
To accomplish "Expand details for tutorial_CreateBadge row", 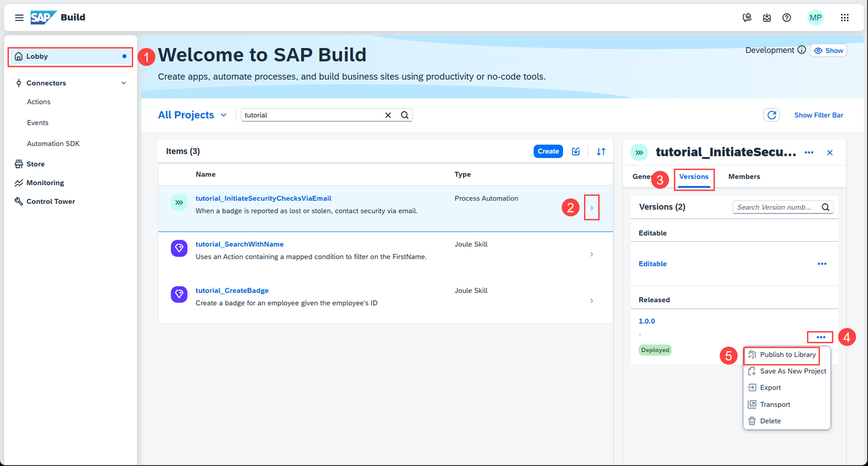I will point(592,301).
